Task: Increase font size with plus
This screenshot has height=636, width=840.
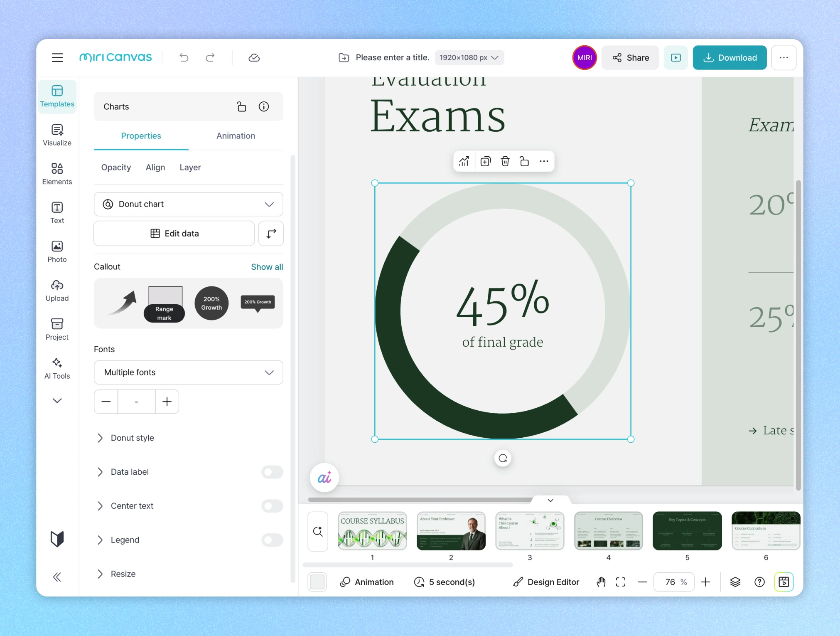Action: click(167, 402)
